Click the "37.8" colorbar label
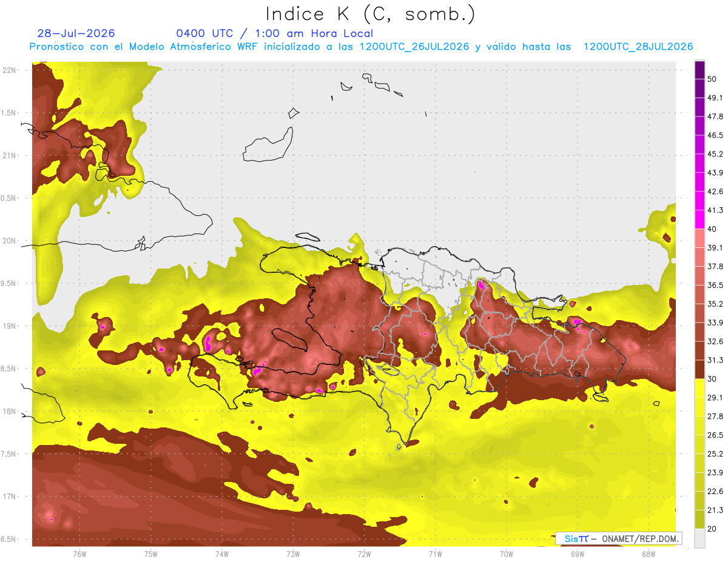The width and height of the screenshot is (728, 562). tap(715, 267)
